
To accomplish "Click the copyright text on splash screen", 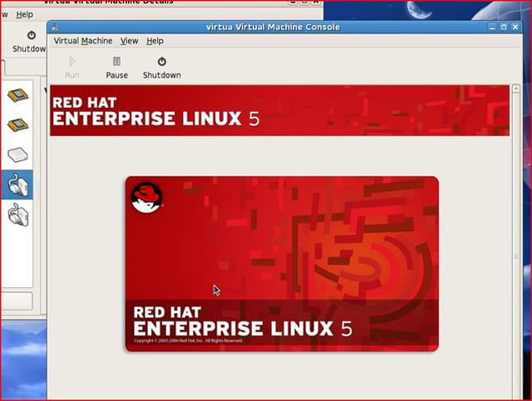I will (x=189, y=340).
